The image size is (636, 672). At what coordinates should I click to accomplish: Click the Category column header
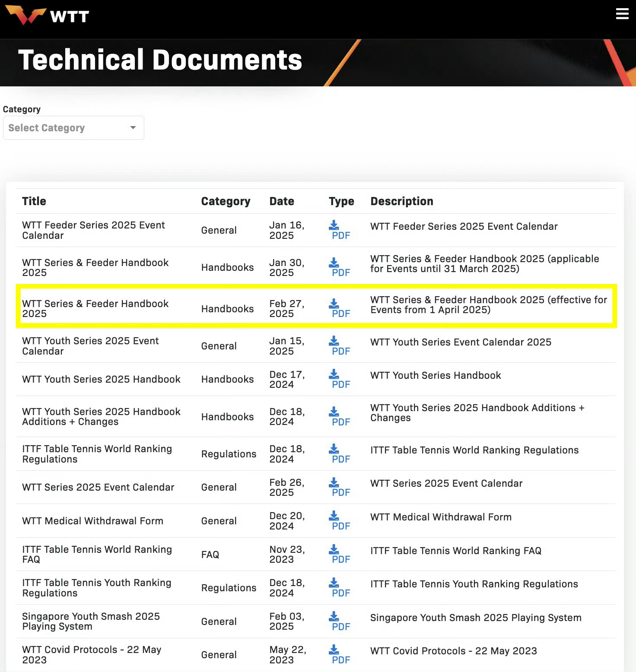tap(226, 201)
